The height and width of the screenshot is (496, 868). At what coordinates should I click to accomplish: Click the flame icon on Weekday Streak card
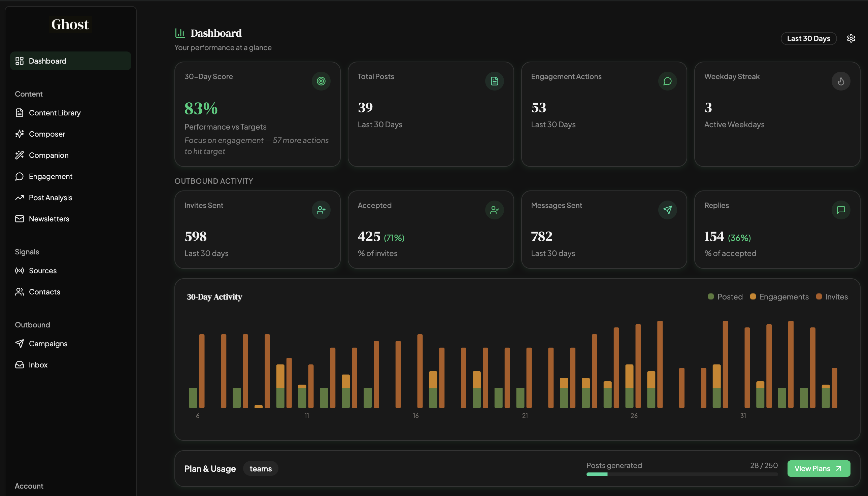(841, 81)
